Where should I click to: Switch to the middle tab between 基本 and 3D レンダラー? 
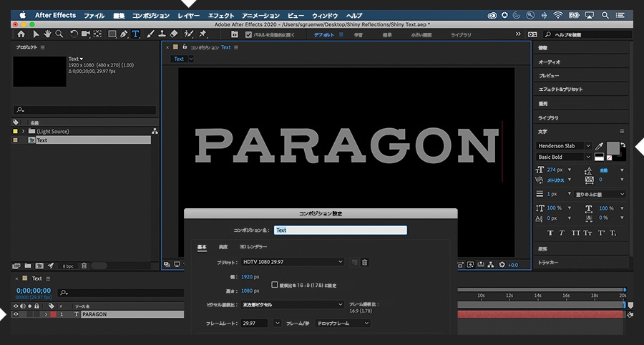(223, 247)
